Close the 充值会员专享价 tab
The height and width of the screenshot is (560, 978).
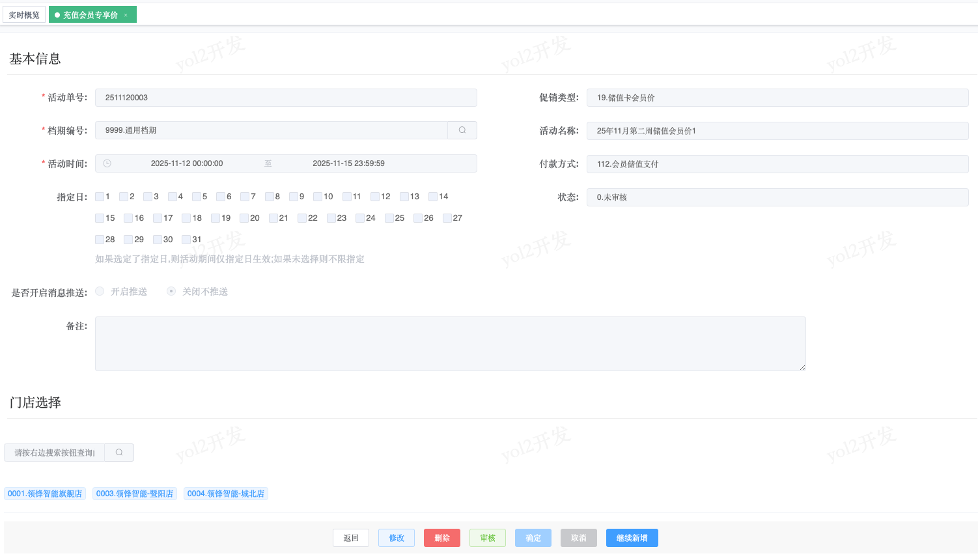[126, 15]
